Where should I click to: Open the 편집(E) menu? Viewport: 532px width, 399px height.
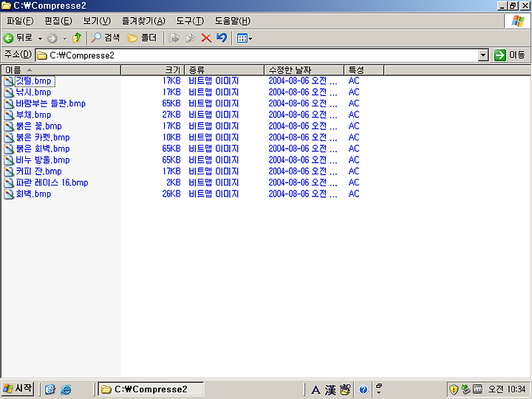(x=58, y=21)
